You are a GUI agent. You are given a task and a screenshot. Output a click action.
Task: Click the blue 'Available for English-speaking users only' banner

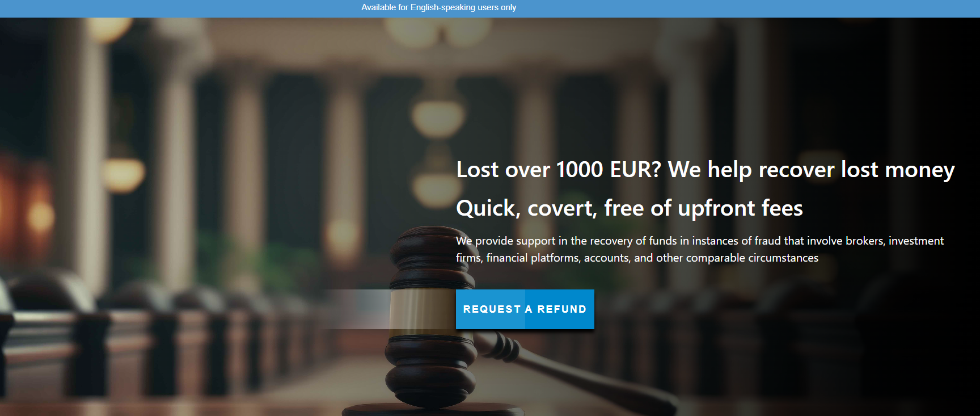click(490, 8)
